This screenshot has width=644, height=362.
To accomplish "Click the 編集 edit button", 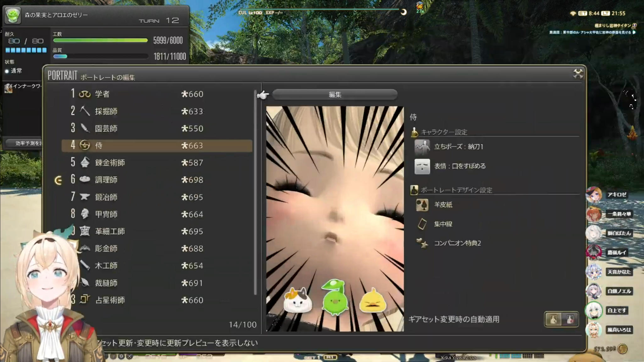I will [x=335, y=95].
